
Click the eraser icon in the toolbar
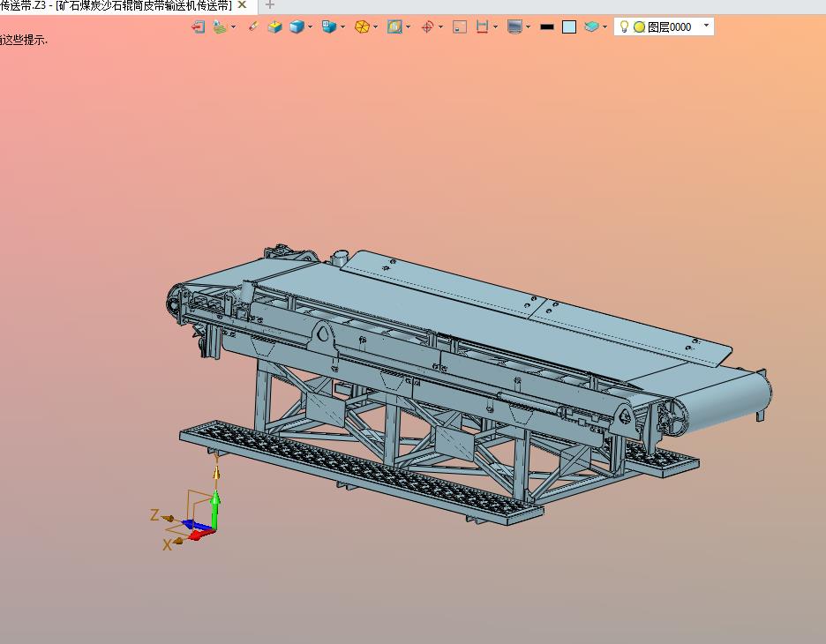click(x=253, y=27)
